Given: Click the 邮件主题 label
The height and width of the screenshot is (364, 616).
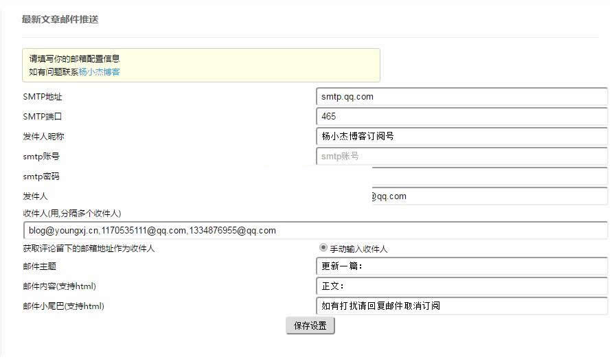Looking at the screenshot, I should coord(39,266).
